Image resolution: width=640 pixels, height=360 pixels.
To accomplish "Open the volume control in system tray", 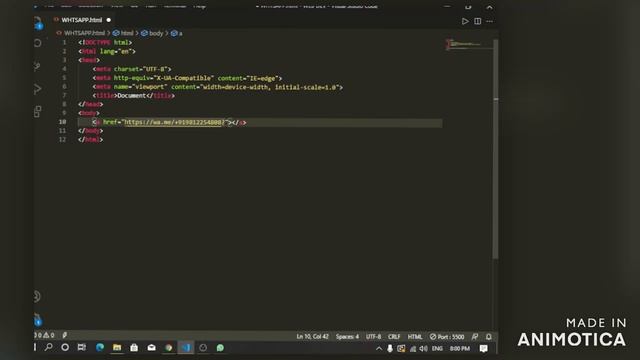I will (x=423, y=349).
